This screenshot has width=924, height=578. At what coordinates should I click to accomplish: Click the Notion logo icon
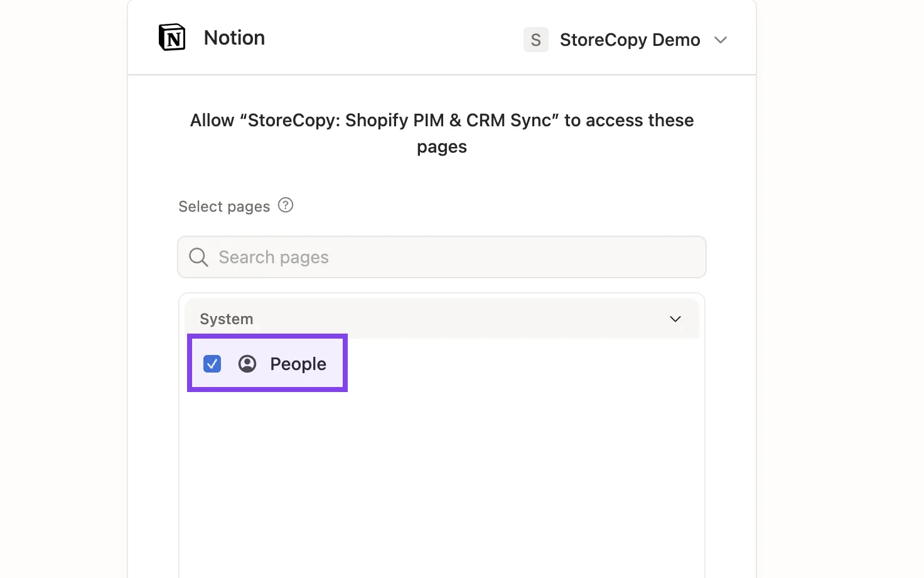click(x=172, y=38)
